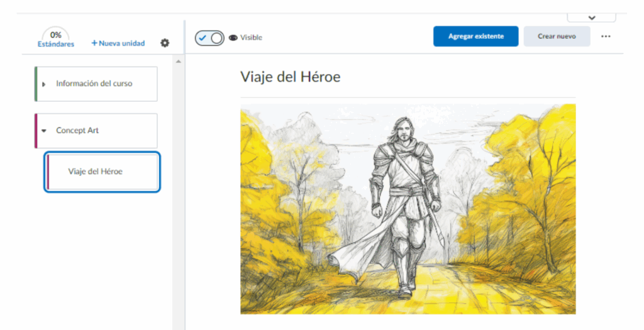Click the Crear nuevo button
Screen dimensions: 644x330
point(557,36)
